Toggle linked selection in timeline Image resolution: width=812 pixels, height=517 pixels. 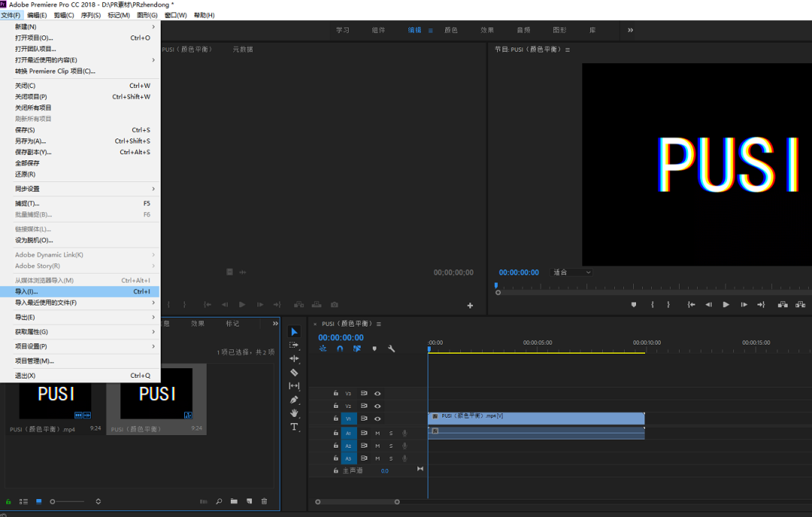pyautogui.click(x=357, y=349)
